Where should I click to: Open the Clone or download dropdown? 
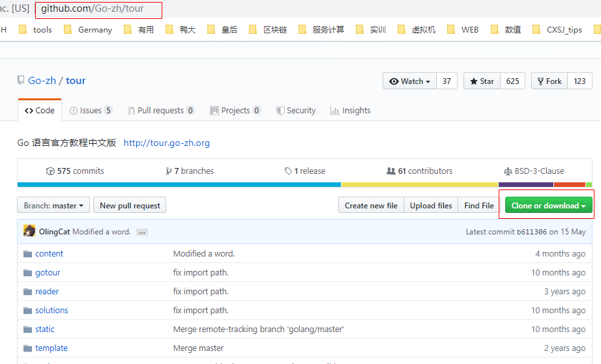[x=548, y=206]
